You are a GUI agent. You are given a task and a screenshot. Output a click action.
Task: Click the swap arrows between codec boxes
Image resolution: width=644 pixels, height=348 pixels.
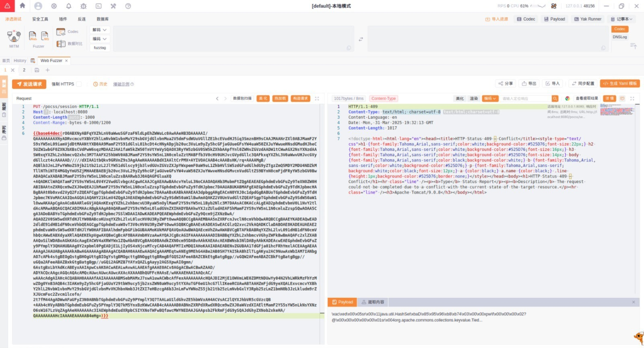pos(361,39)
